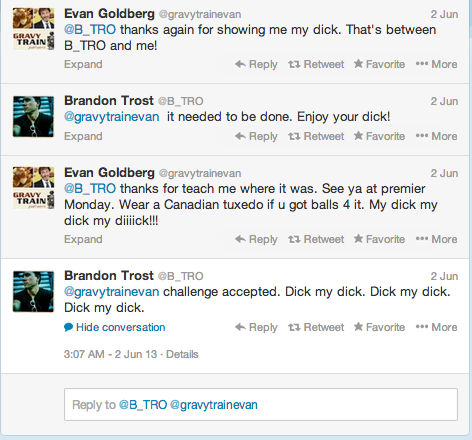
Task: Open Details link beside the timestamp
Action: tap(182, 354)
